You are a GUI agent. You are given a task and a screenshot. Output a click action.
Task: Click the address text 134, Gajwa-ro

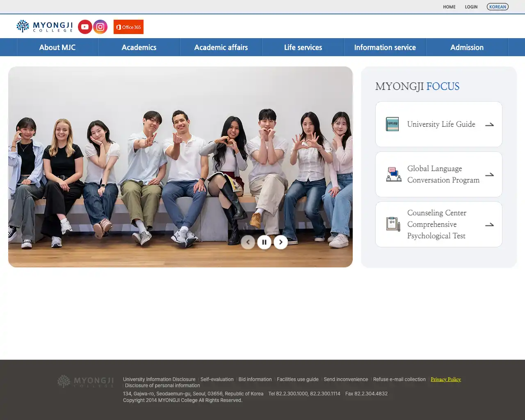[x=193, y=394]
